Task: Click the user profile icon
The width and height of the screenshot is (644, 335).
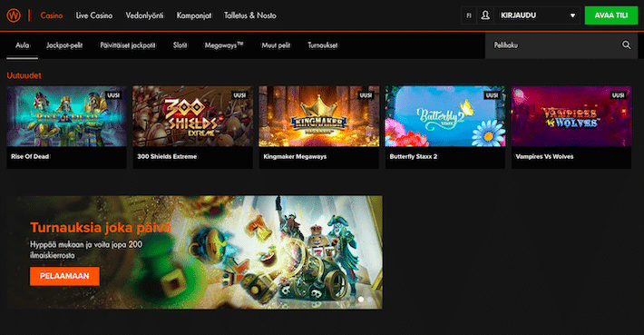Action: [x=485, y=15]
